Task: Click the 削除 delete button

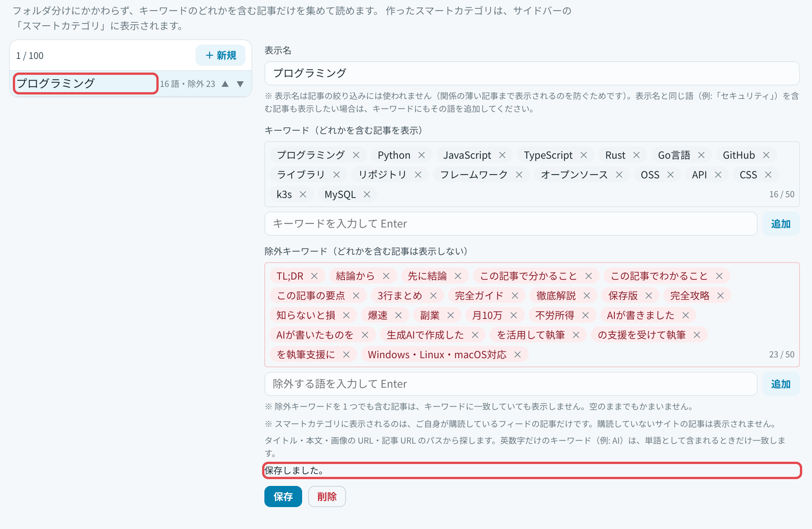Action: pyautogui.click(x=327, y=497)
